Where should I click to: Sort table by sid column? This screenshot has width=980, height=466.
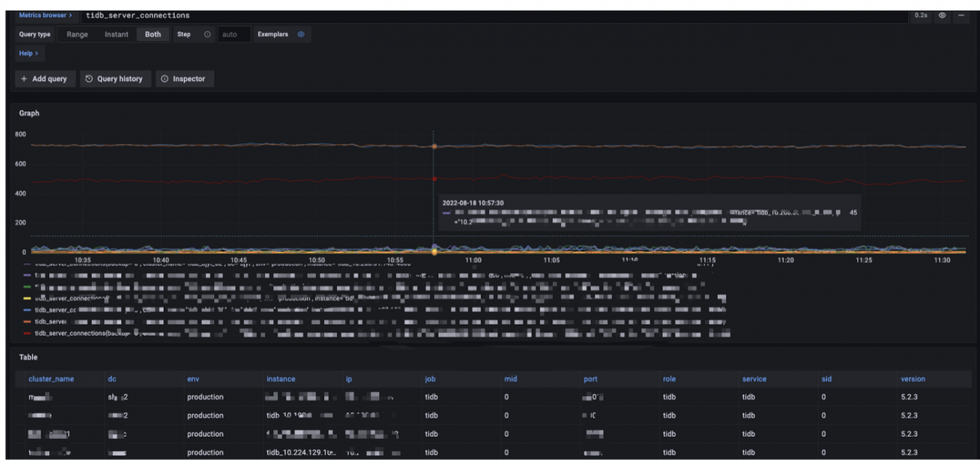pos(826,379)
